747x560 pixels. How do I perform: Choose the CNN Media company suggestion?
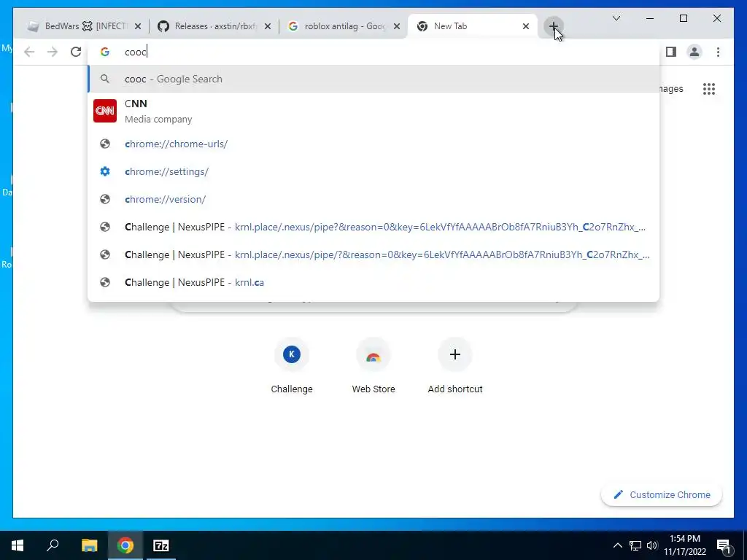coord(373,111)
